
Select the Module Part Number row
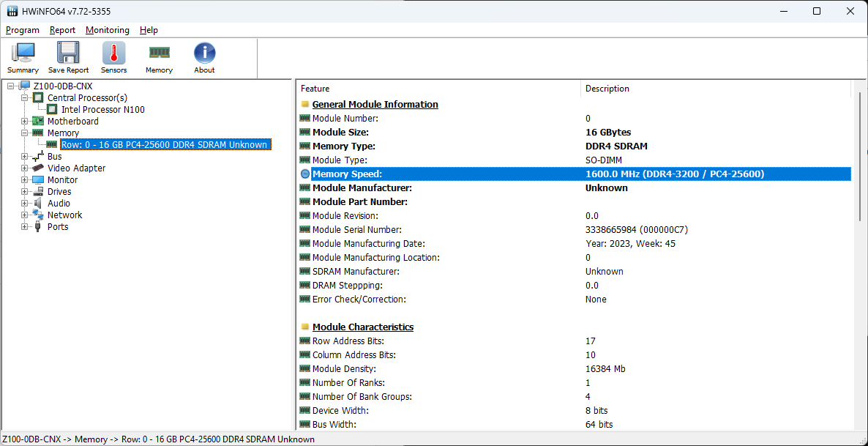(575, 201)
